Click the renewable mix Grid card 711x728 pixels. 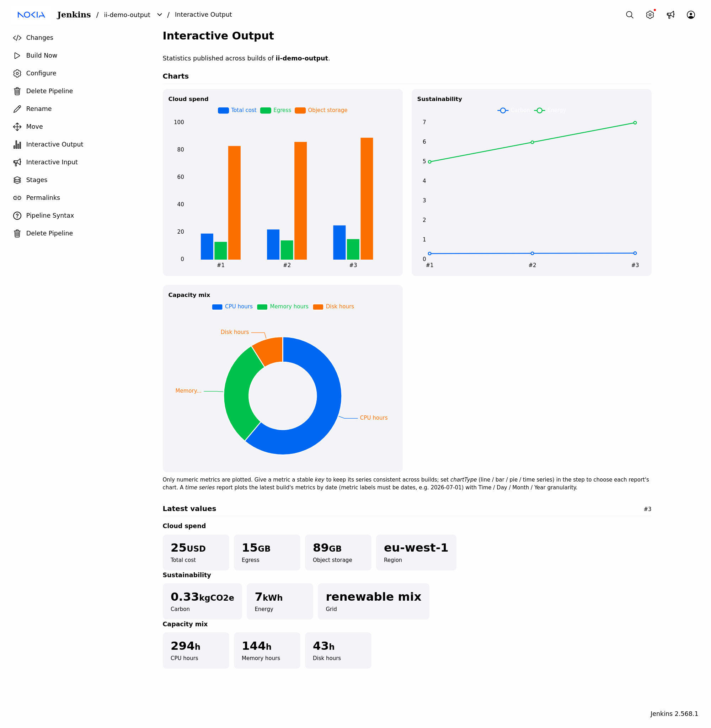click(373, 601)
